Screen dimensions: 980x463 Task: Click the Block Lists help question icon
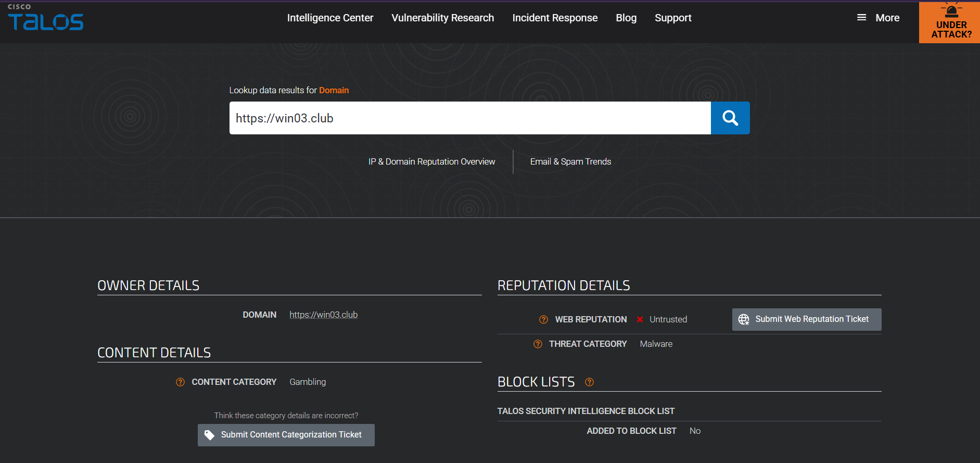pyautogui.click(x=589, y=382)
